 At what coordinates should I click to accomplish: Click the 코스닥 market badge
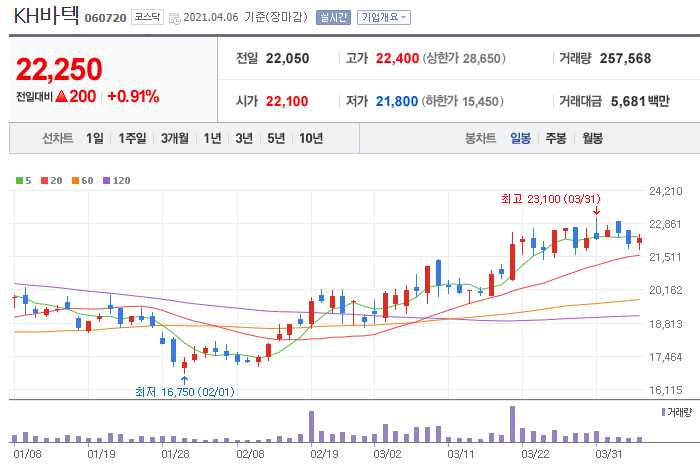tap(147, 17)
